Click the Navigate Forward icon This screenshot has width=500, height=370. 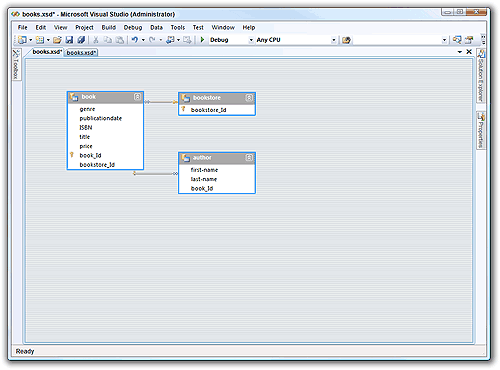pyautogui.click(x=187, y=40)
